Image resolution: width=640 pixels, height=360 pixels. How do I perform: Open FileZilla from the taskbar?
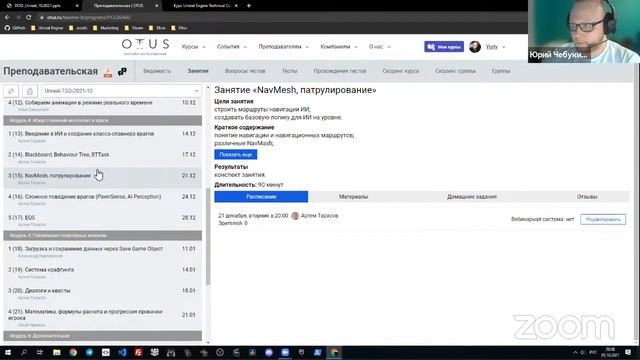tap(138, 352)
